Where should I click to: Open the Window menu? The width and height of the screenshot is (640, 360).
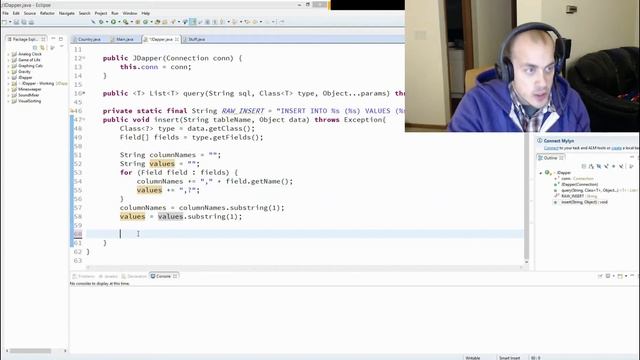(x=130, y=13)
